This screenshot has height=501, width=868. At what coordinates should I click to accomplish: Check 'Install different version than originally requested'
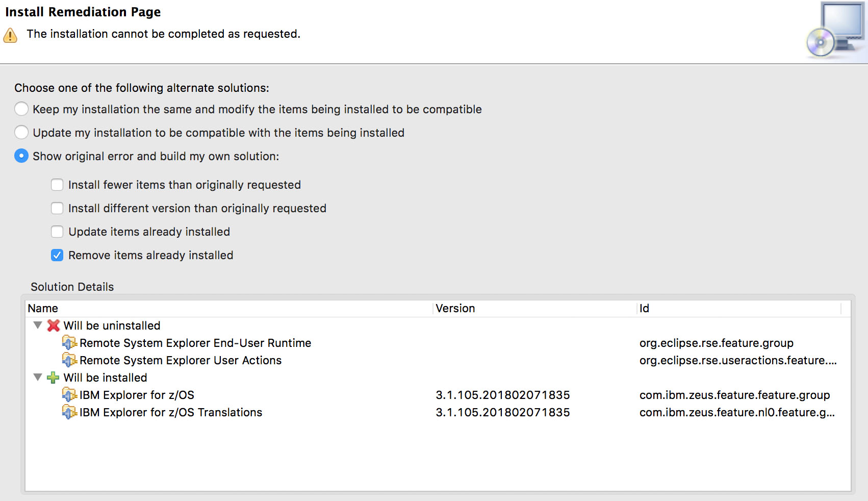[57, 208]
